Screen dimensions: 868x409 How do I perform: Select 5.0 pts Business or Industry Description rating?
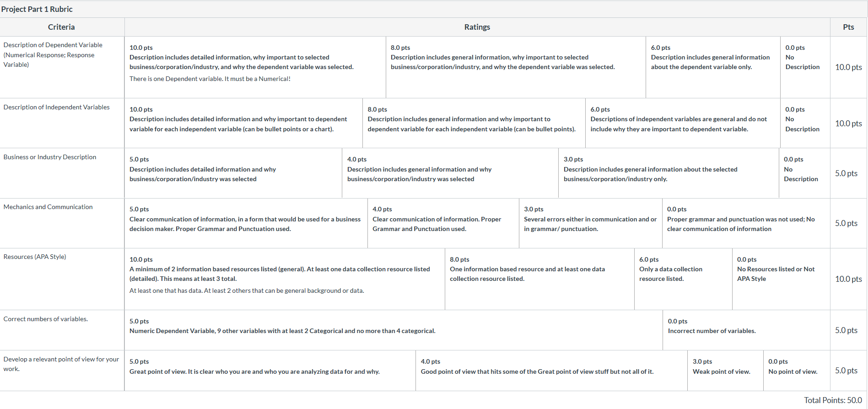233,173
